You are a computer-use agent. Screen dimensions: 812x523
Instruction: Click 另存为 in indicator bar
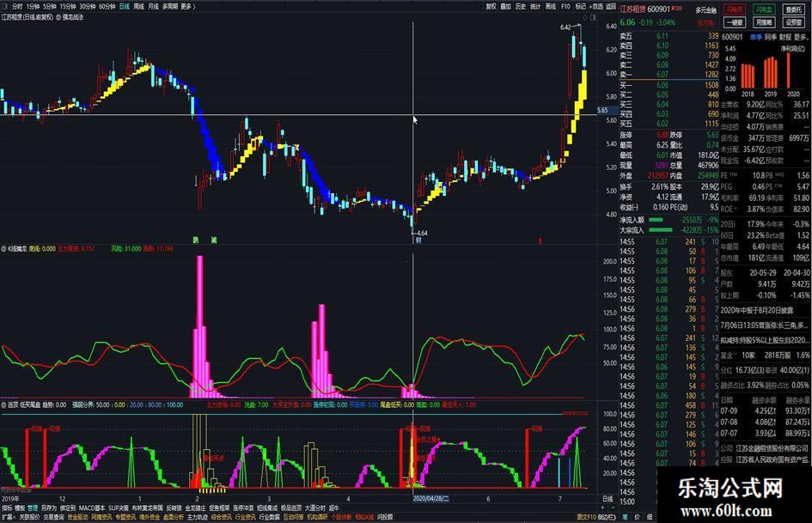point(49,508)
